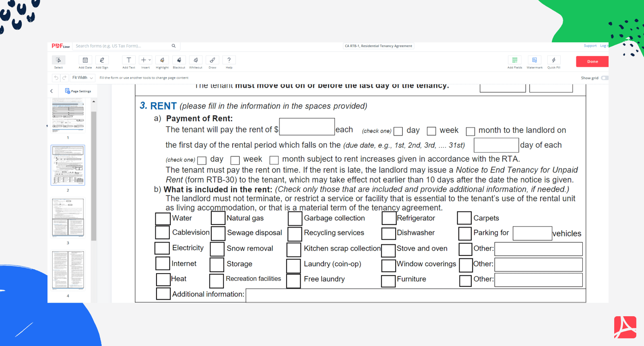Screen dimensions: 644x346
Task: Check the Storage checkbox
Action: pyautogui.click(x=217, y=264)
